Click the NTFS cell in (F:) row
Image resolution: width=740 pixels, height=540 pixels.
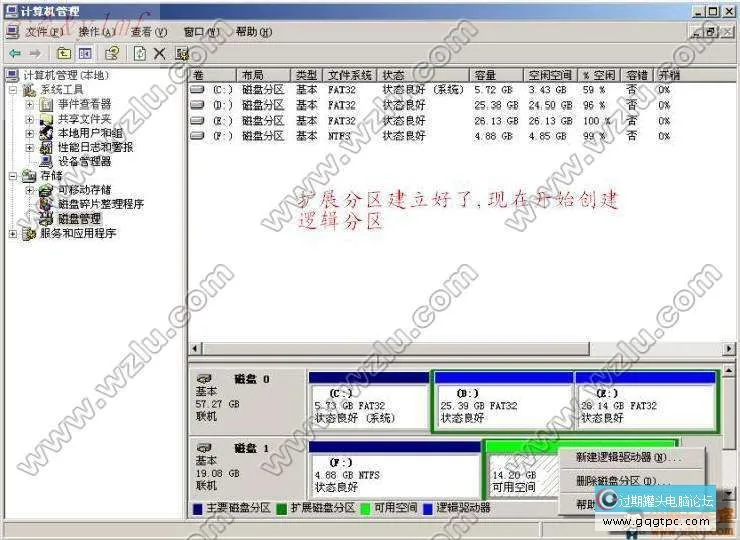340,136
